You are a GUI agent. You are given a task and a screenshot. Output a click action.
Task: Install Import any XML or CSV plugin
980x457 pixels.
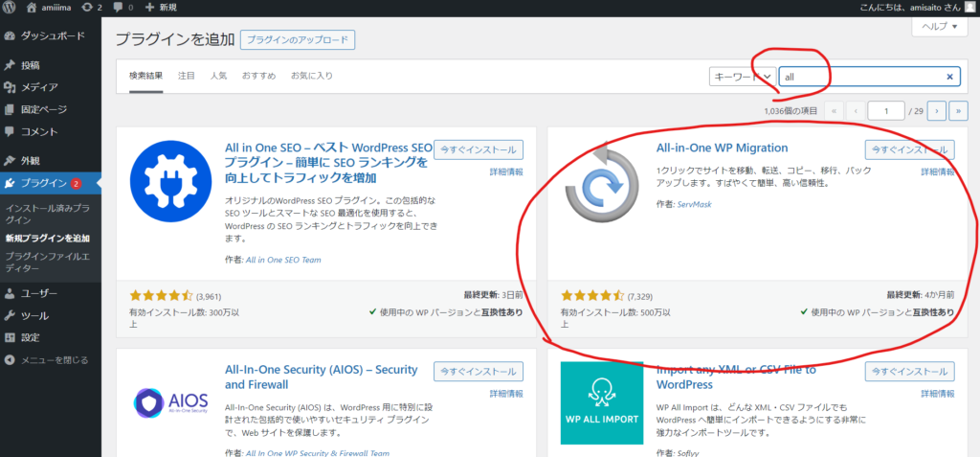coord(910,371)
